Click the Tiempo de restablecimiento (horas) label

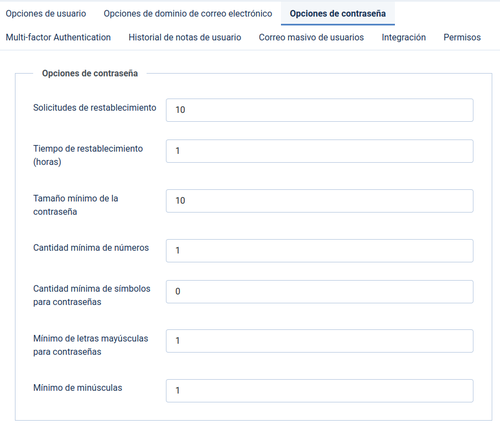tap(88, 155)
